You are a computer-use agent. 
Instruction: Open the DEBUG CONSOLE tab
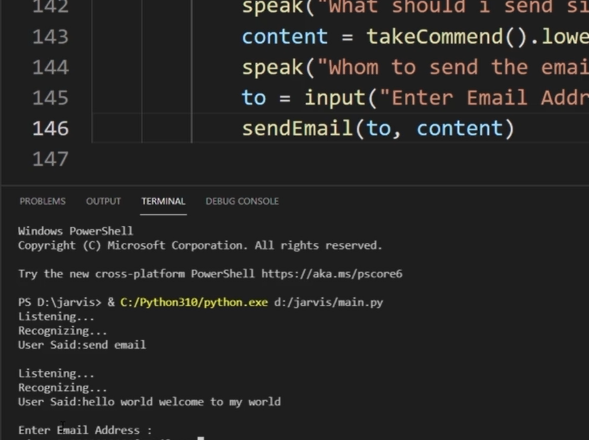tap(242, 201)
